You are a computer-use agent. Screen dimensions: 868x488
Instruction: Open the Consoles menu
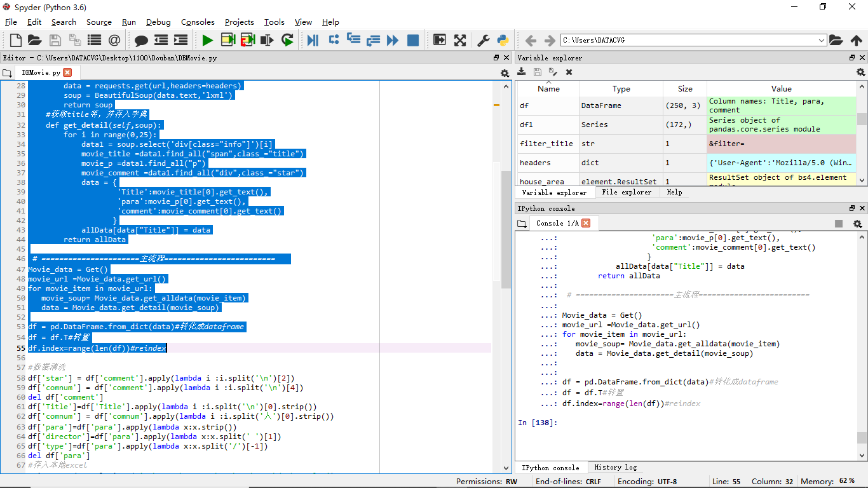click(x=198, y=22)
